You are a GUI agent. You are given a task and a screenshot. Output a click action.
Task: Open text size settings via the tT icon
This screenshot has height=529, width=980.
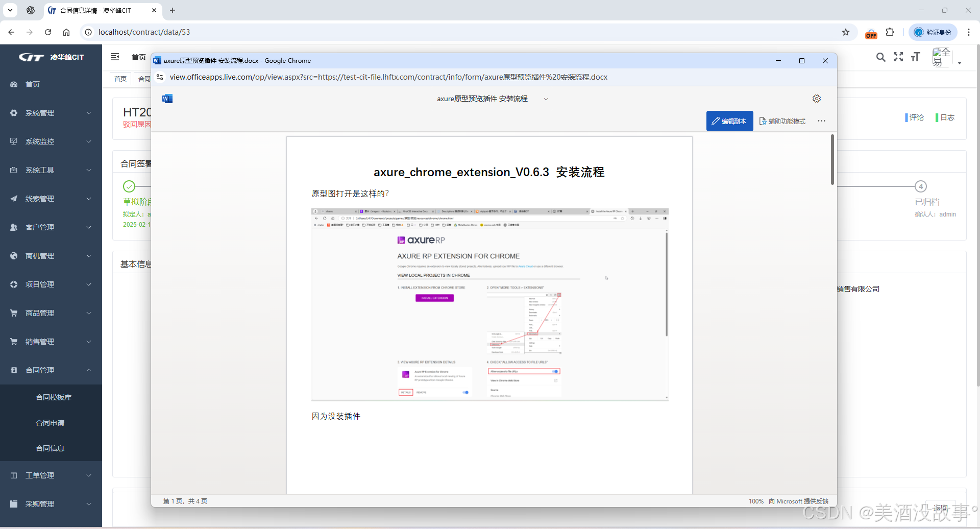click(915, 57)
